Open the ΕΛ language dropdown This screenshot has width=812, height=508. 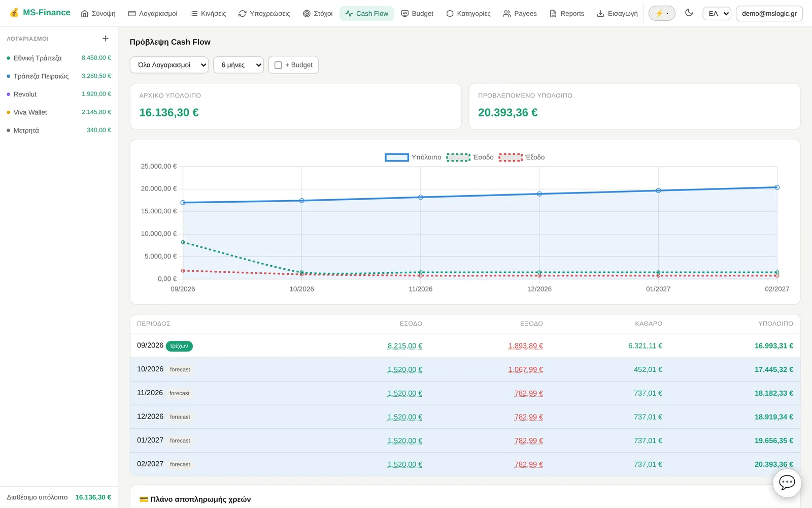[x=717, y=13]
